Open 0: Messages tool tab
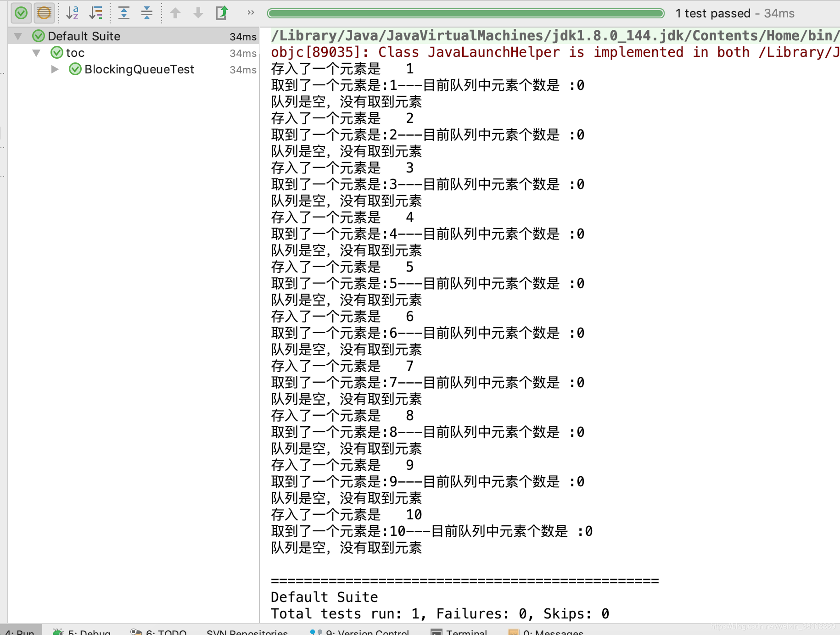This screenshot has height=635, width=840. [546, 631]
